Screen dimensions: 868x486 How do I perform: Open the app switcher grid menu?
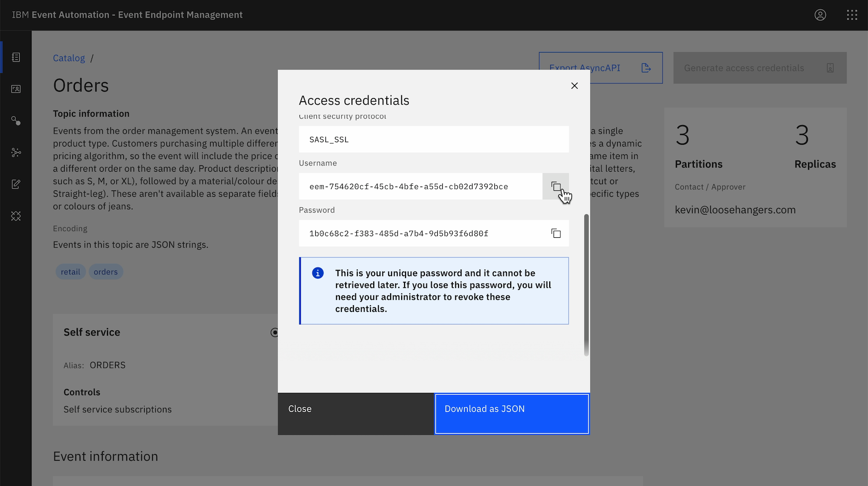pos(852,15)
